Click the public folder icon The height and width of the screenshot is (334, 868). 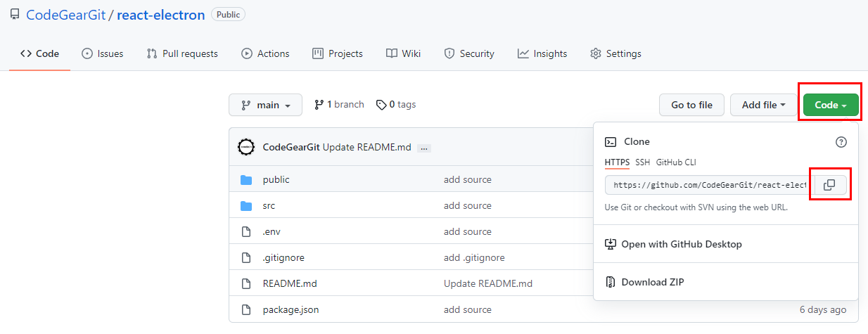[246, 179]
